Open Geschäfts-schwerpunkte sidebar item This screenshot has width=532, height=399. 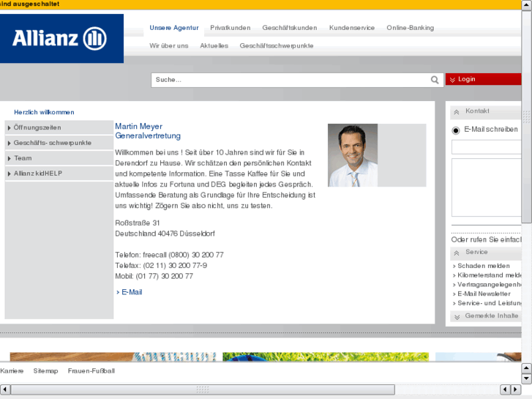(51, 143)
